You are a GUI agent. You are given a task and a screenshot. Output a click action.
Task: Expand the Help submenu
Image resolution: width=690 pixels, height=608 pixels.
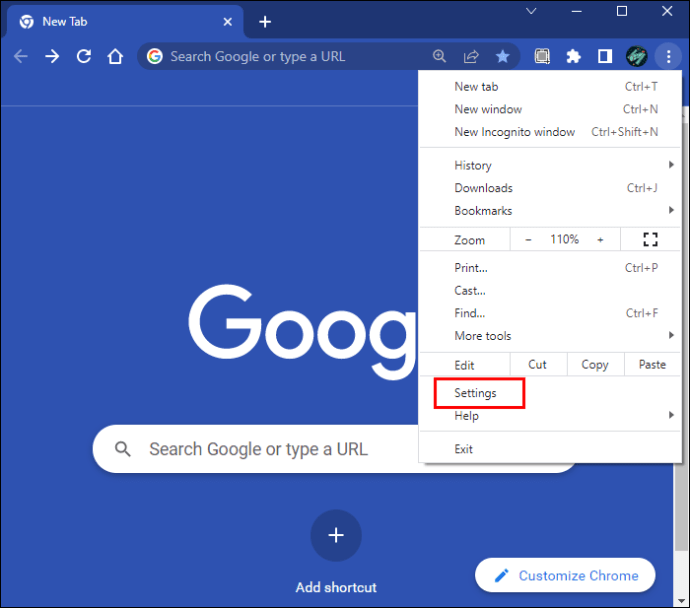(x=550, y=416)
